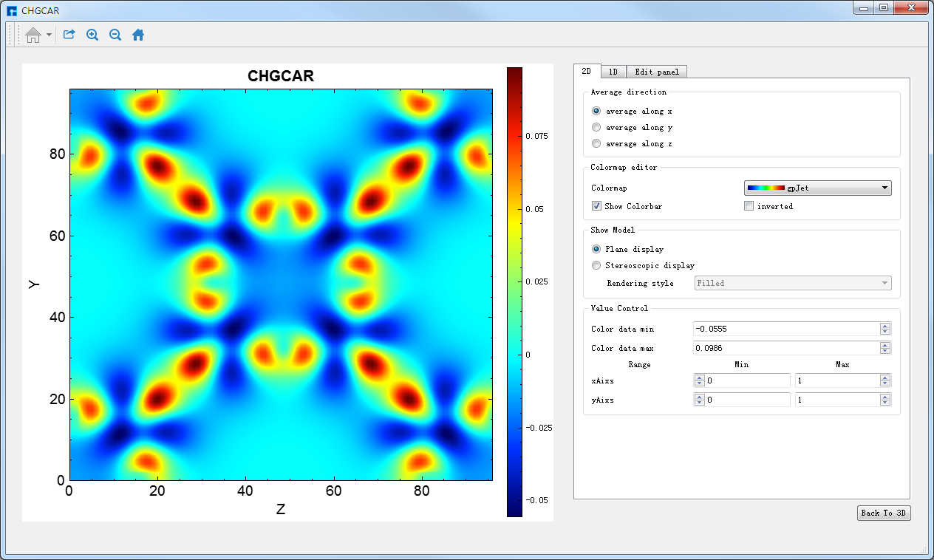
Task: Click the zoom in magnifier icon
Action: (92, 35)
